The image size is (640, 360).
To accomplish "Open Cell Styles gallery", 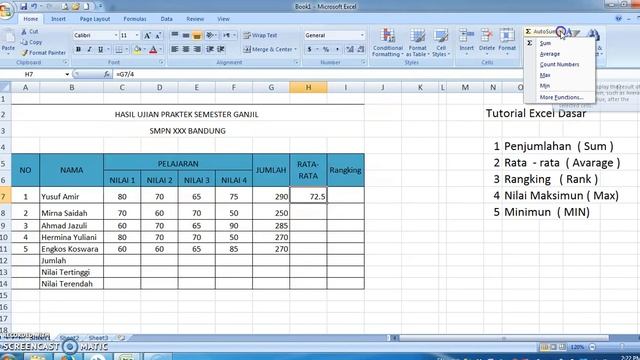I will pos(440,42).
